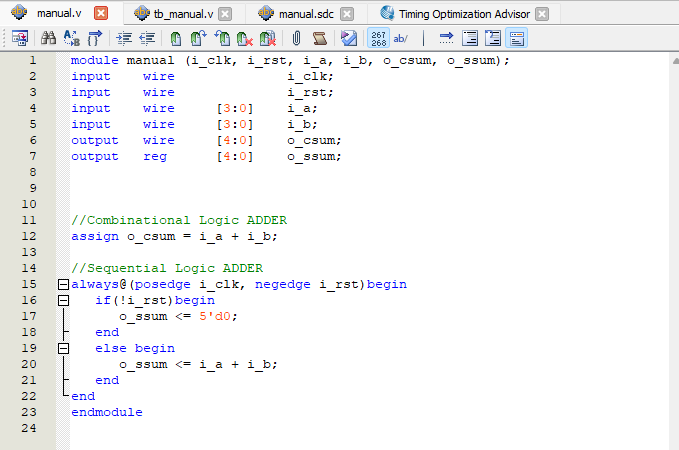The image size is (679, 450).
Task: Click the paperclip icon in toolbar
Action: pyautogui.click(x=297, y=38)
